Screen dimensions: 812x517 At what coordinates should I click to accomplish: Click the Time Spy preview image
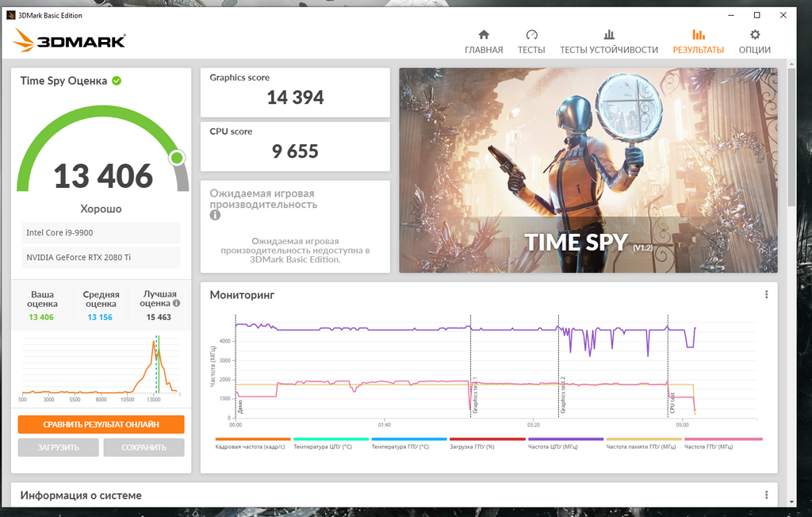(588, 170)
